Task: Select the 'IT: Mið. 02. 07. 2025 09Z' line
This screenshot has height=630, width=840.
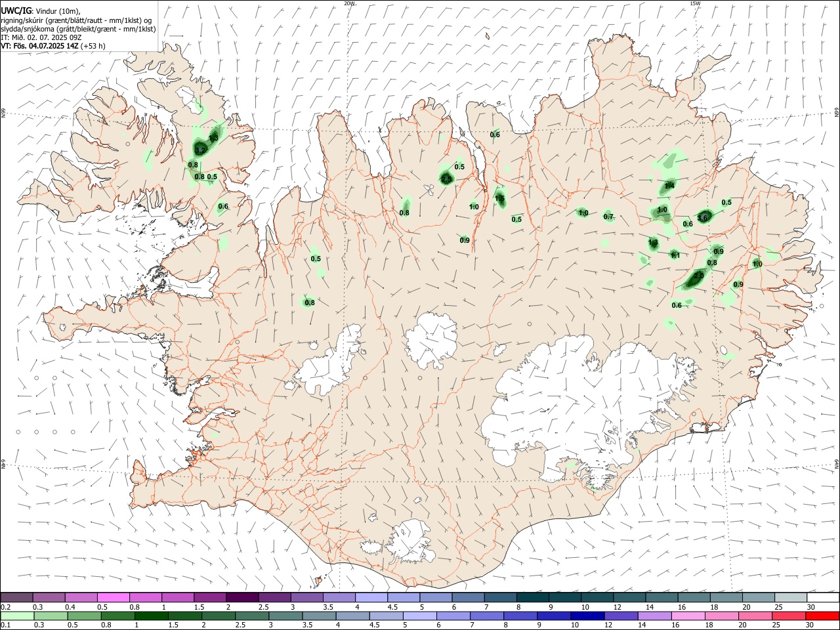Action: tap(41, 37)
